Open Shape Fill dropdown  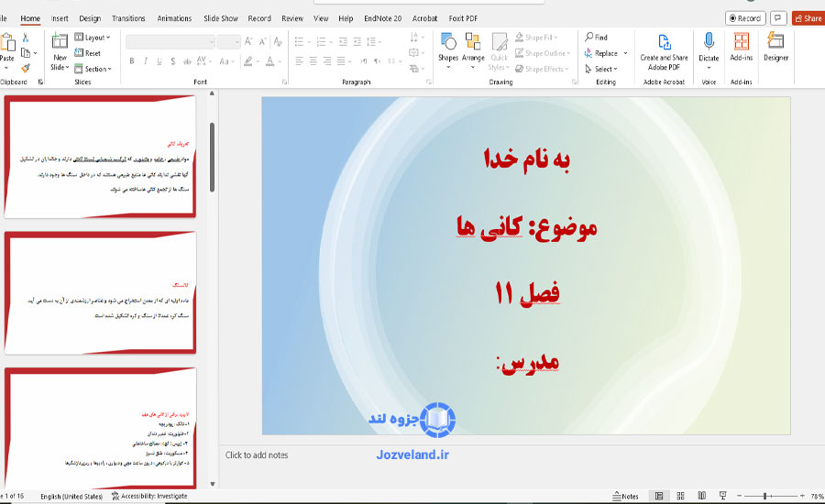pos(536,38)
